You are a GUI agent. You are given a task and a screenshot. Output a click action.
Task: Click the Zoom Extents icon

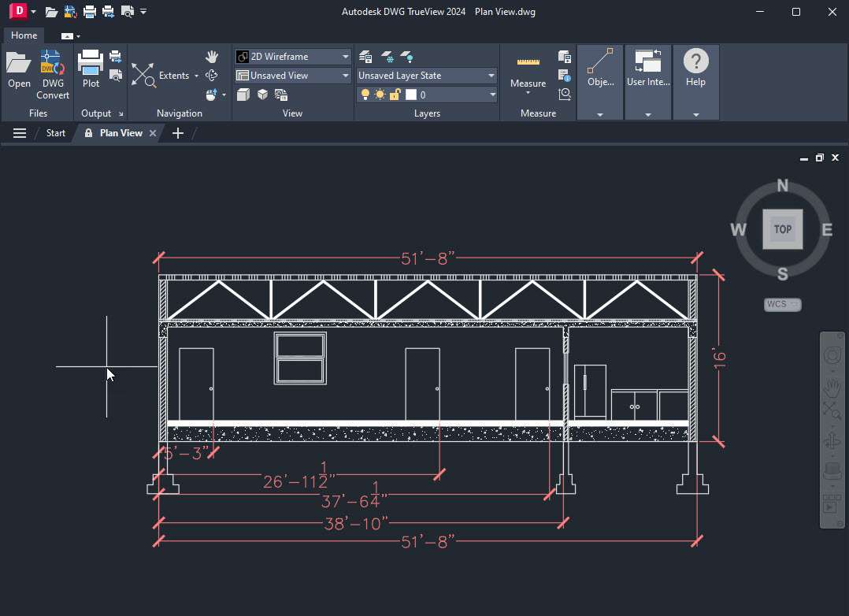pos(144,75)
